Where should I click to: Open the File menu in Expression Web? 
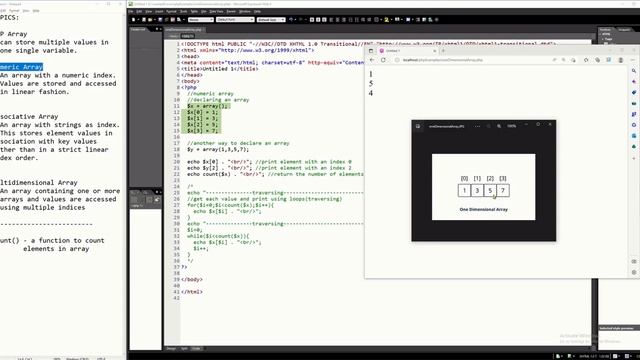pyautogui.click(x=131, y=11)
